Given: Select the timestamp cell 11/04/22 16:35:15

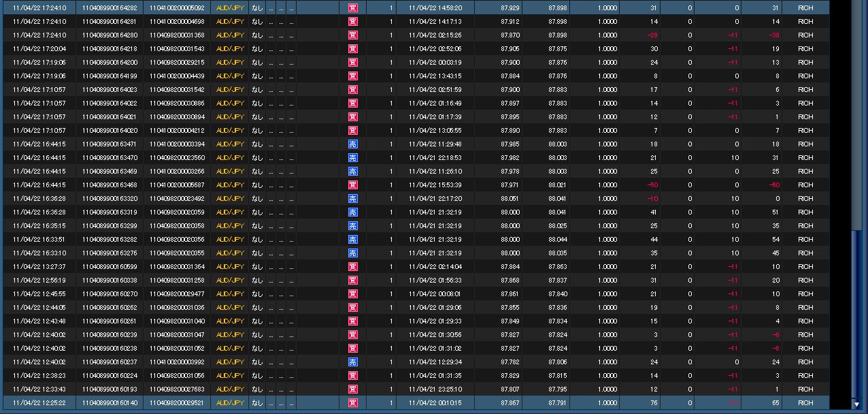Looking at the screenshot, I should 39,226.
